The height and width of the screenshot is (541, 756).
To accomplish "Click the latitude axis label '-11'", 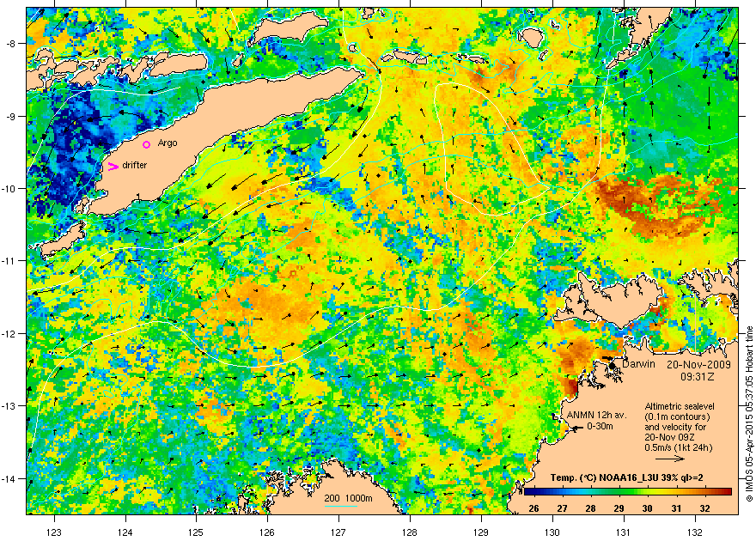I will tap(9, 260).
